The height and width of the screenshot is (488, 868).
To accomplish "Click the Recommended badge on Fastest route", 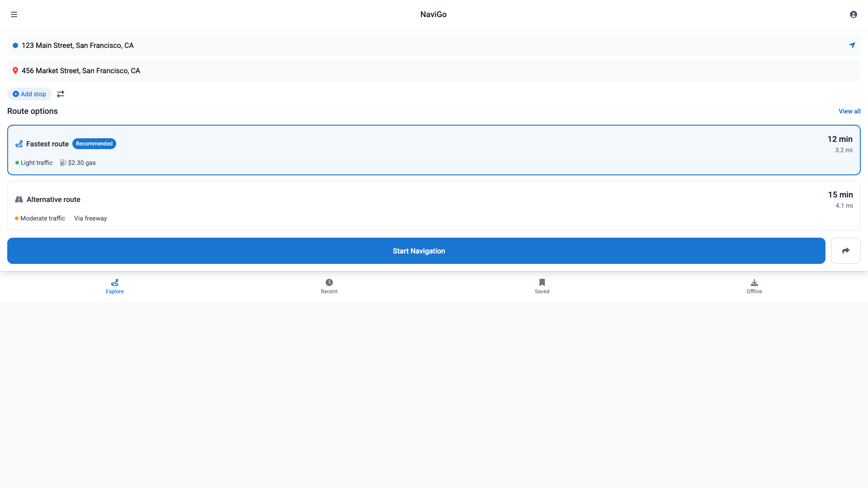I will tap(94, 144).
